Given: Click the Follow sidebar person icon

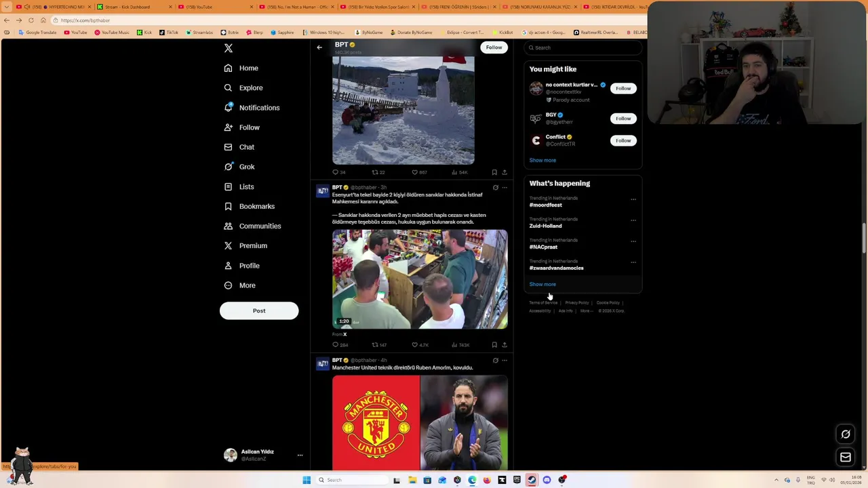Looking at the screenshot, I should pos(228,127).
